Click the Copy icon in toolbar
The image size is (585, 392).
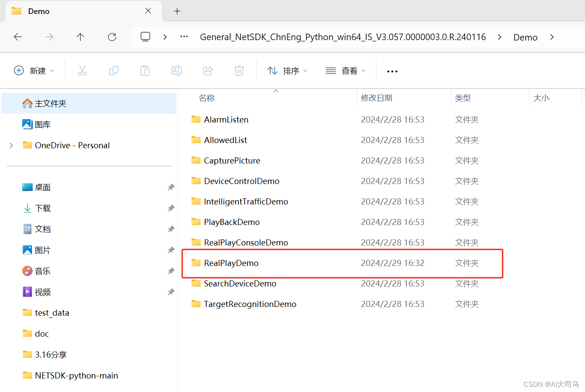114,71
